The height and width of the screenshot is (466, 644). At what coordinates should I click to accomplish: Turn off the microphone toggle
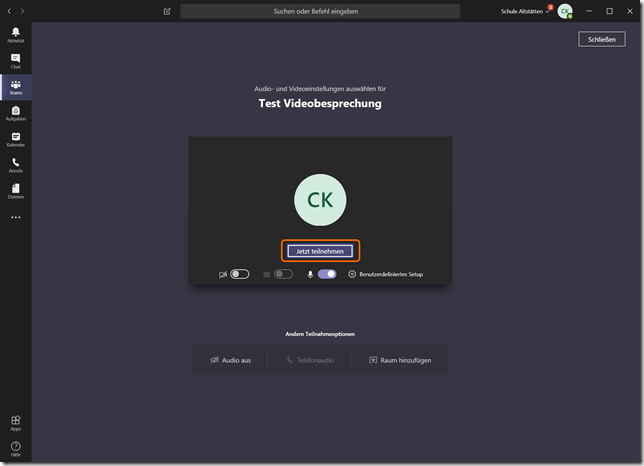click(x=327, y=274)
